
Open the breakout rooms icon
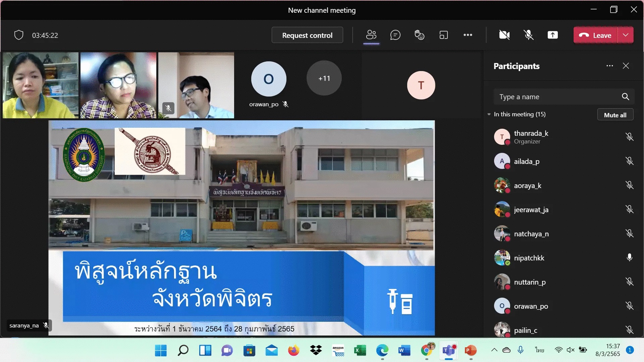click(443, 35)
